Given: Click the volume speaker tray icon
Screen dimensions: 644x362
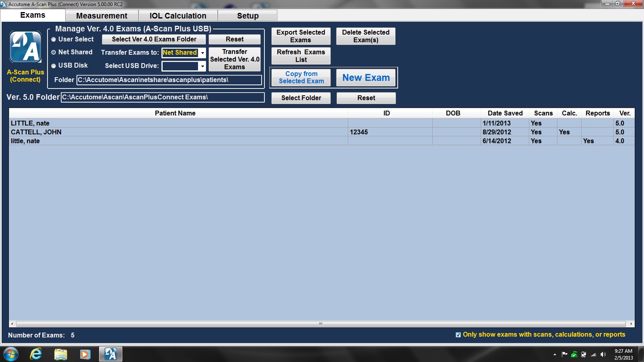Looking at the screenshot, I should [603, 354].
